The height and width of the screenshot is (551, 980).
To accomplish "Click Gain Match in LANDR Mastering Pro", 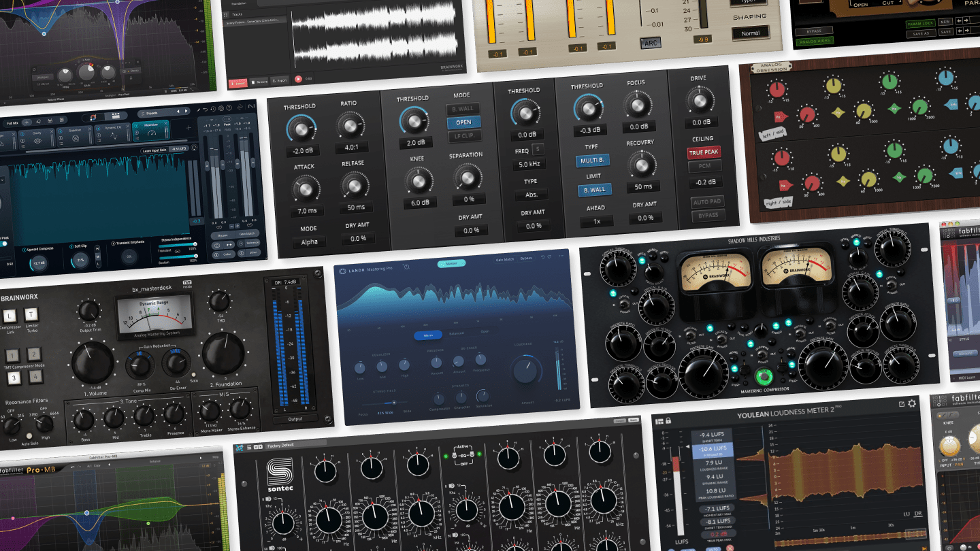I will [505, 259].
